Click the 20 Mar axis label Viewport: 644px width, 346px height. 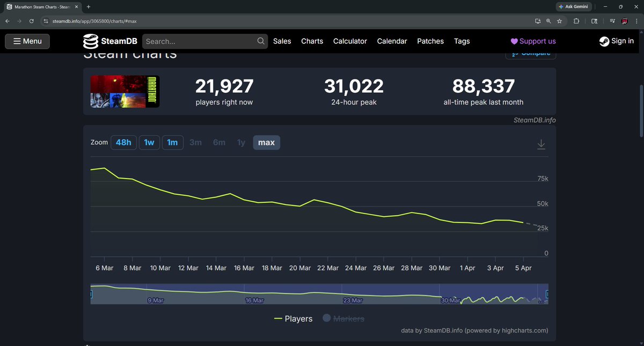point(299,268)
